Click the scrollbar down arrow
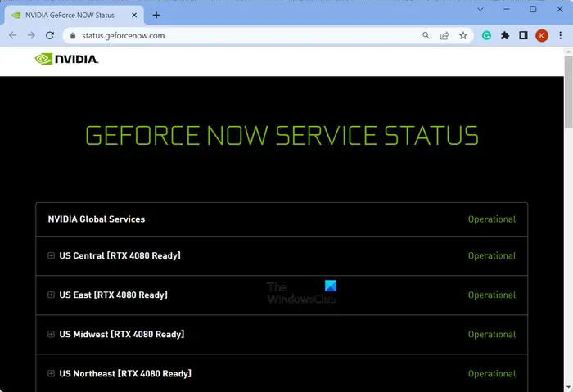 (x=569, y=388)
